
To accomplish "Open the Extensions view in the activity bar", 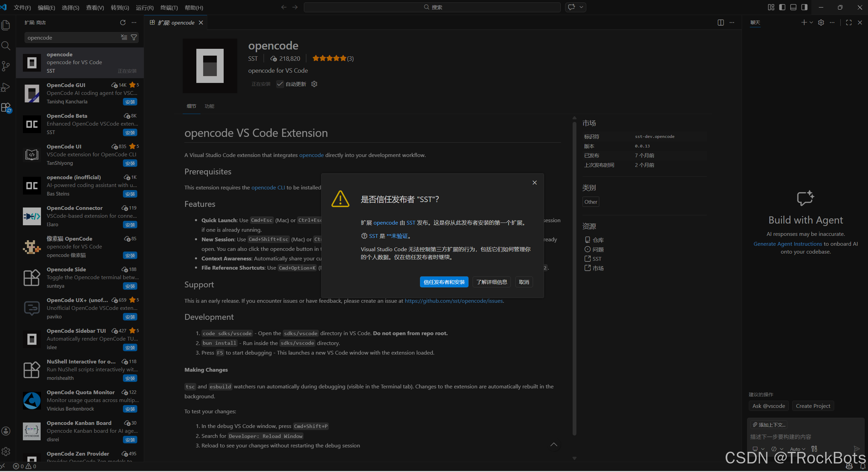I will [x=6, y=108].
